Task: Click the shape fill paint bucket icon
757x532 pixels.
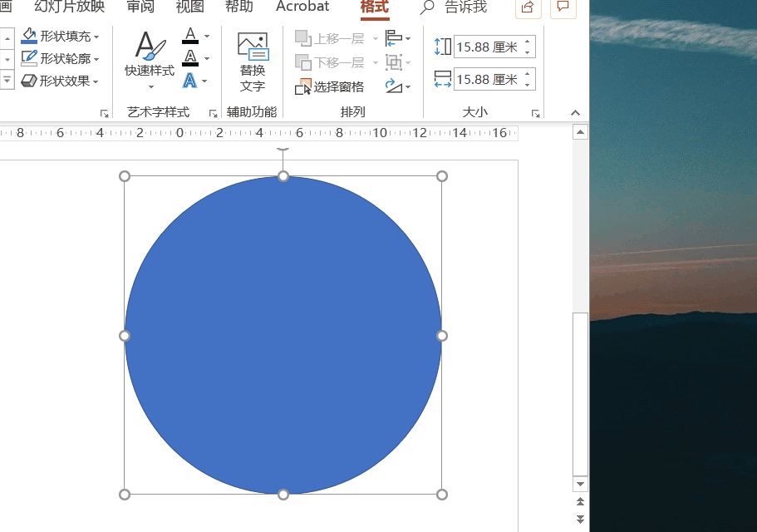Action: [29, 36]
